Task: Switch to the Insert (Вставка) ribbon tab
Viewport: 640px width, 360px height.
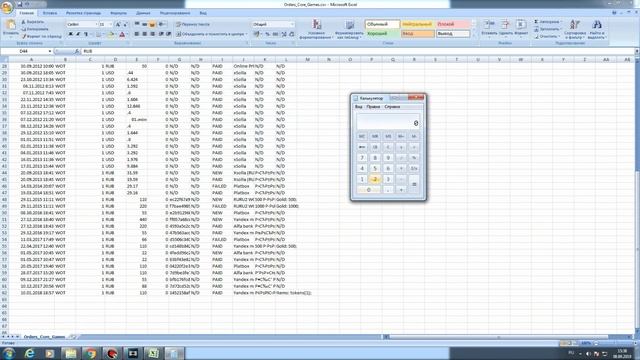Action: coord(50,13)
